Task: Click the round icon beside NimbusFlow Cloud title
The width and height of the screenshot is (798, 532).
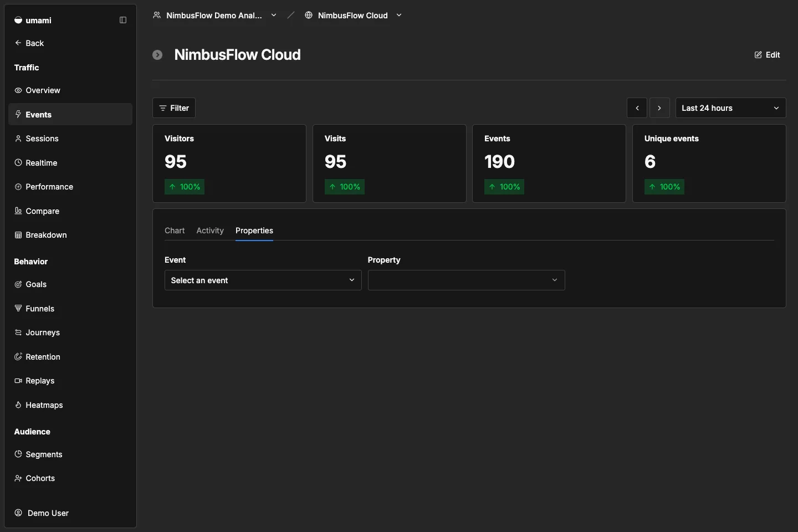Action: click(157, 55)
